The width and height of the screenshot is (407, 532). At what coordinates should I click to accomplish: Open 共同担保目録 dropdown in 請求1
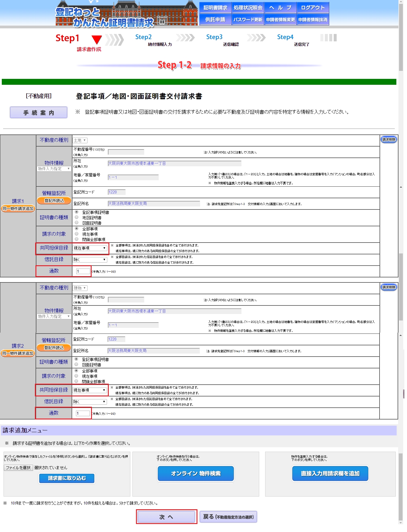click(x=90, y=248)
